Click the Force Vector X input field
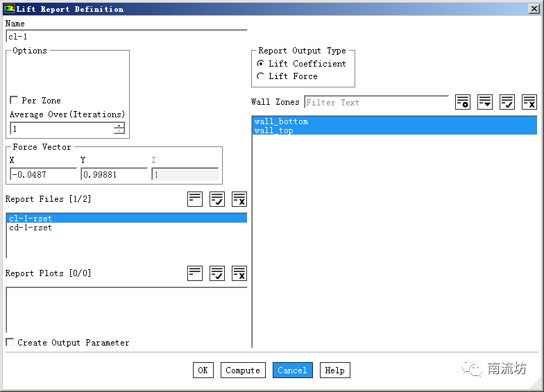 click(43, 175)
